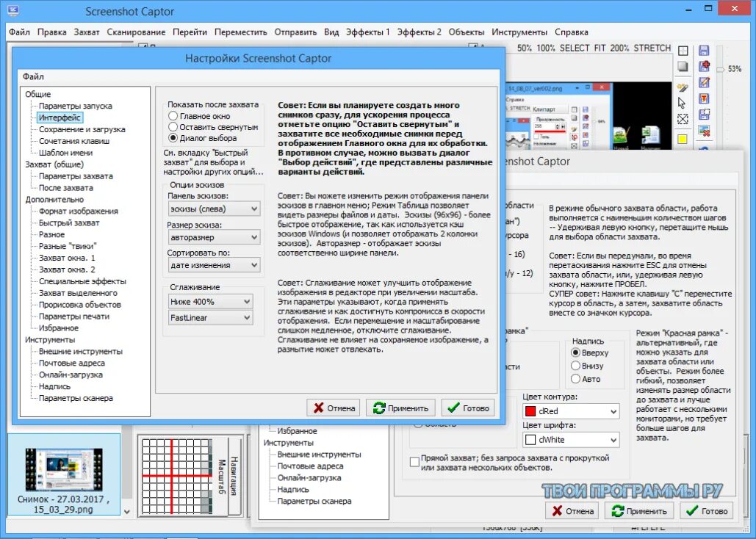The height and width of the screenshot is (539, 756).
Task: Open 'Сортировать по' дате изменения dropdown
Action: [x=214, y=265]
